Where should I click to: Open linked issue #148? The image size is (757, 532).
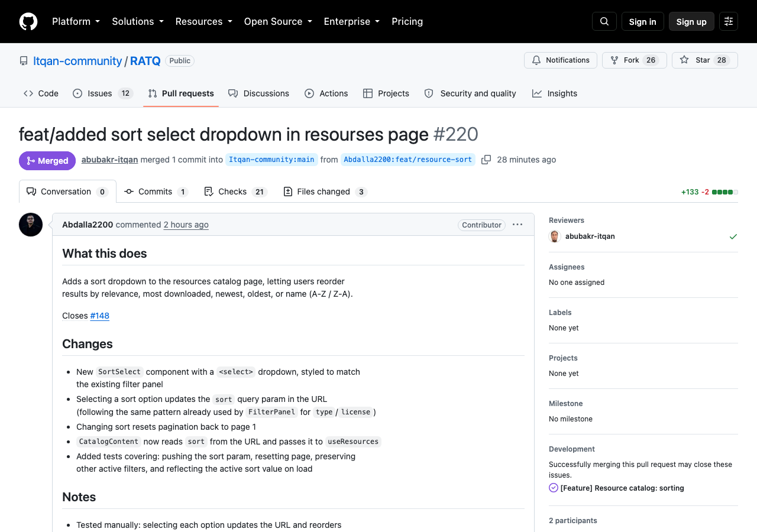pyautogui.click(x=100, y=316)
